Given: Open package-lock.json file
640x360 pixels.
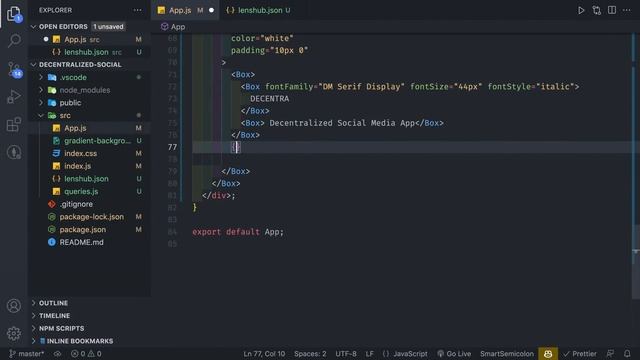Looking at the screenshot, I should tap(89, 217).
